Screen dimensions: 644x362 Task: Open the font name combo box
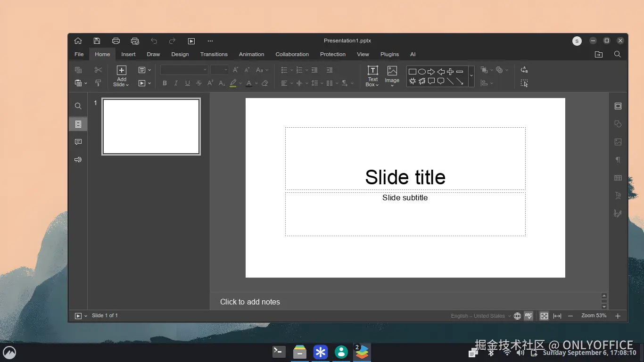tap(184, 70)
